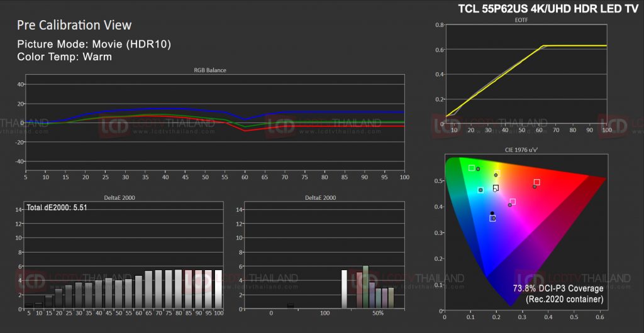Click the yellow bar in the color DeltaE chart
644x333 pixels.
click(391, 298)
